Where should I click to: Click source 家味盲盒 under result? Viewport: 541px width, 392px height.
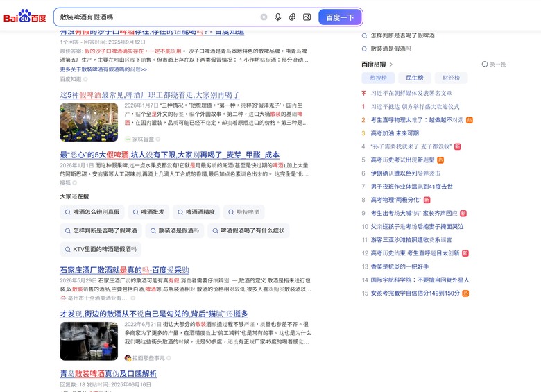point(142,139)
